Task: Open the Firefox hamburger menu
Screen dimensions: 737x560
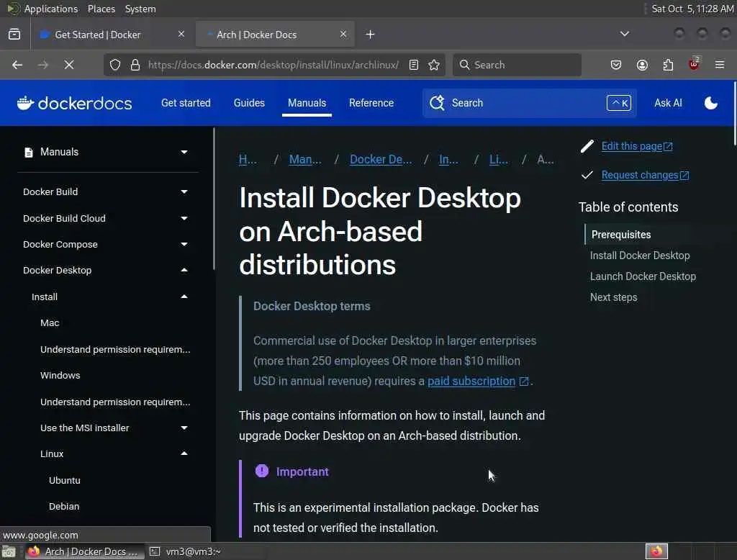Action: pos(720,65)
